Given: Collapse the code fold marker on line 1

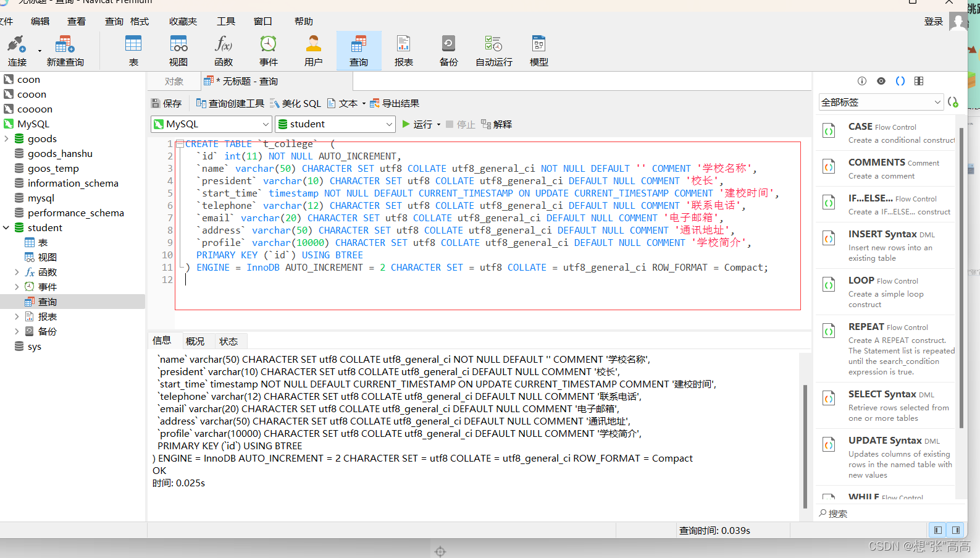Looking at the screenshot, I should pyautogui.click(x=180, y=144).
